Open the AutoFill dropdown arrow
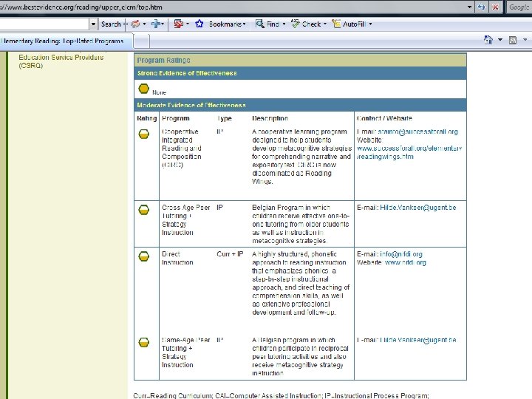The image size is (532, 399). [370, 24]
